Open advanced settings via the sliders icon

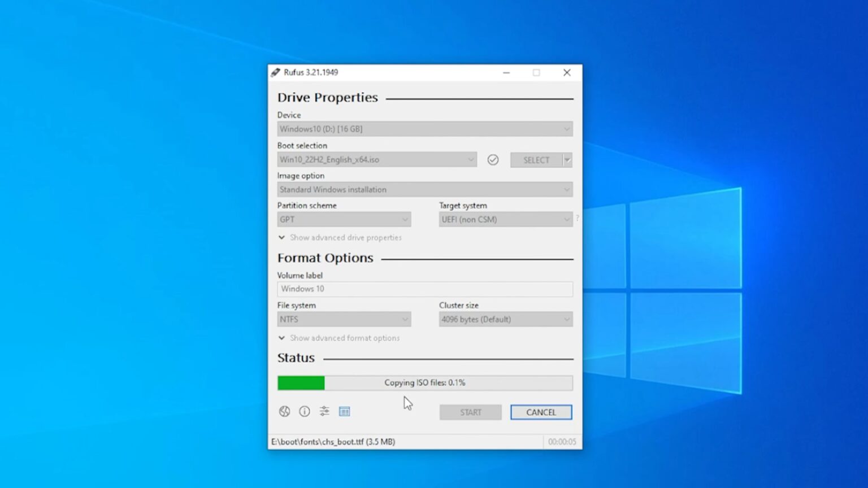(x=324, y=411)
